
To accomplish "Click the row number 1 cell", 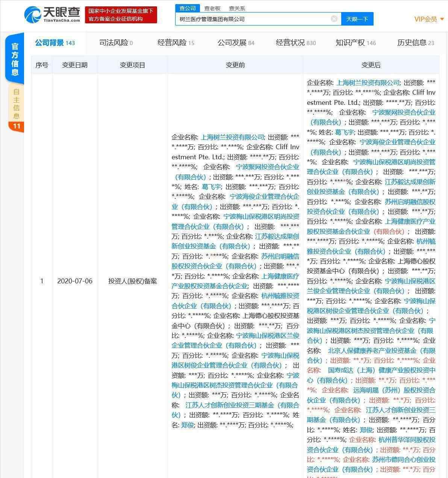I will [x=42, y=281].
